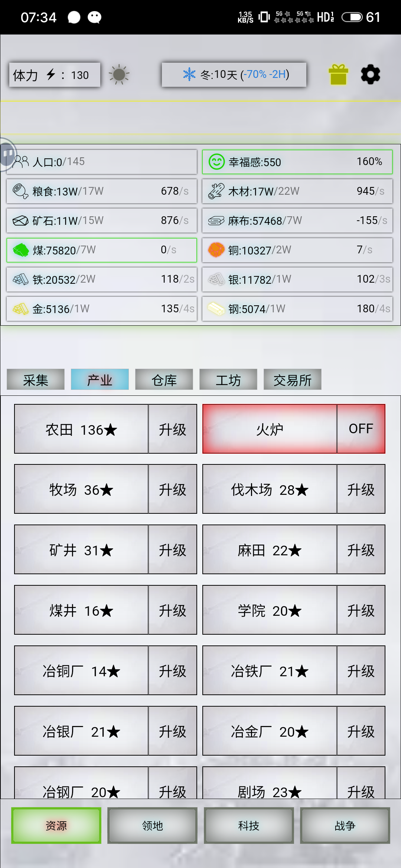Switch to the 仓库 warehouse tab
Viewport: 401px width, 868px height.
click(164, 379)
